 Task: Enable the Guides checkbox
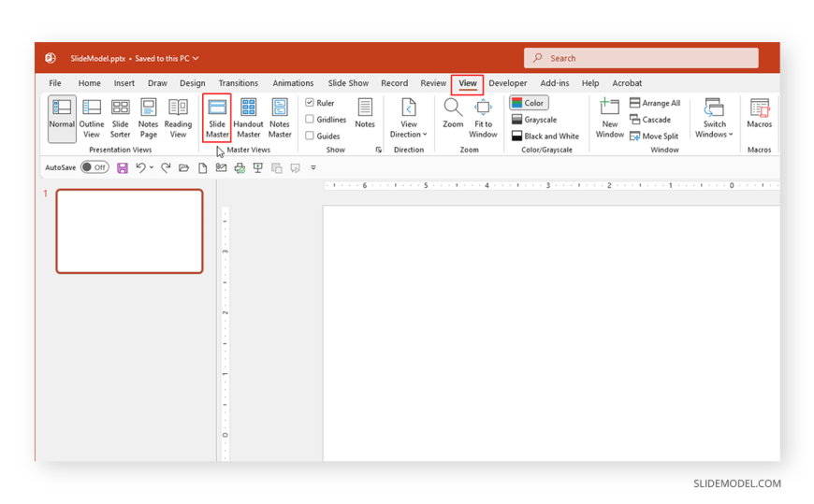click(310, 136)
